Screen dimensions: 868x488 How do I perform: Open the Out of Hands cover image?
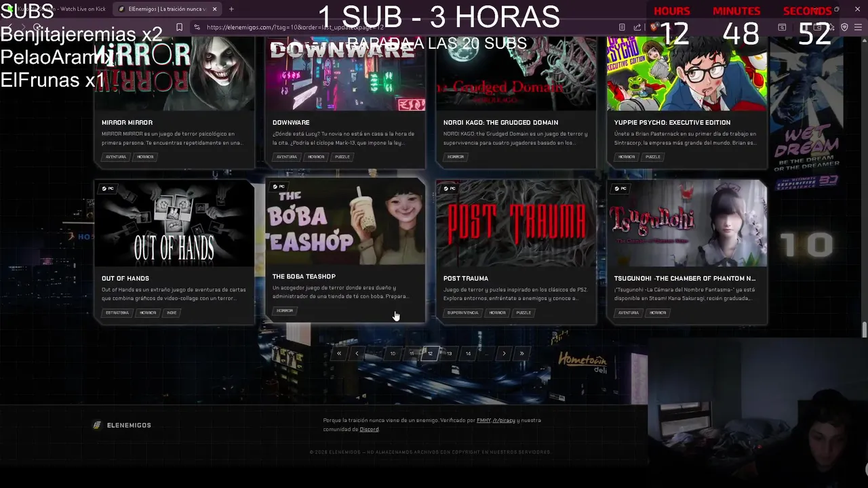(x=174, y=223)
